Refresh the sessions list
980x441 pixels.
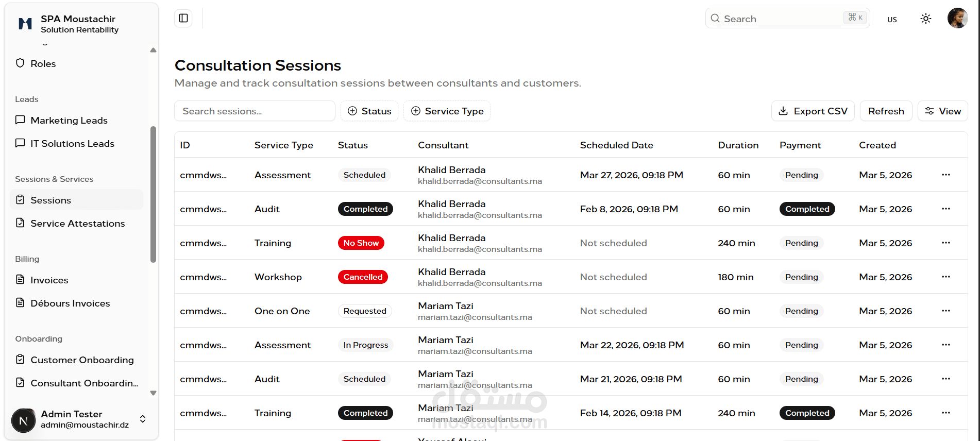click(x=886, y=111)
